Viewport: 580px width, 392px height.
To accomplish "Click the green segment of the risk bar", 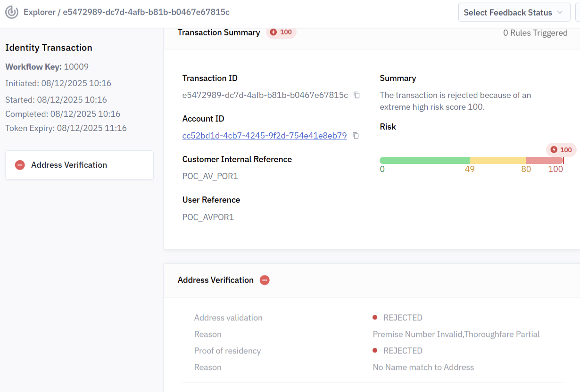I will click(424, 160).
